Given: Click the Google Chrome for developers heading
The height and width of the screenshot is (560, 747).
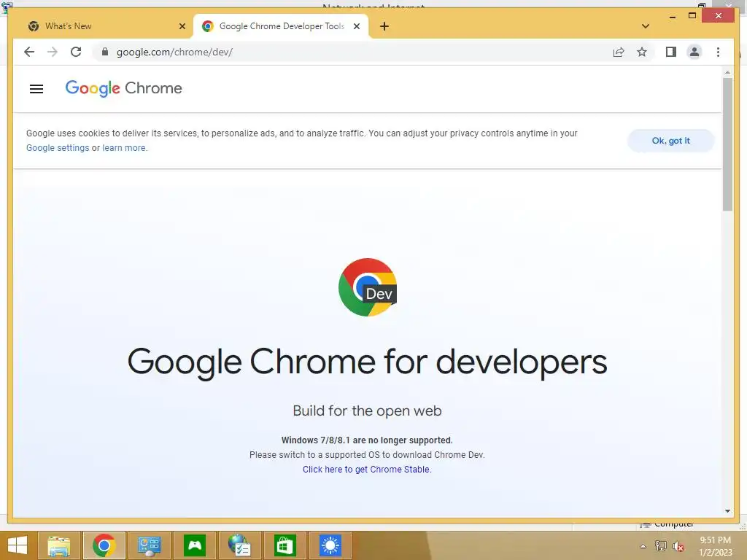Looking at the screenshot, I should pos(368,362).
